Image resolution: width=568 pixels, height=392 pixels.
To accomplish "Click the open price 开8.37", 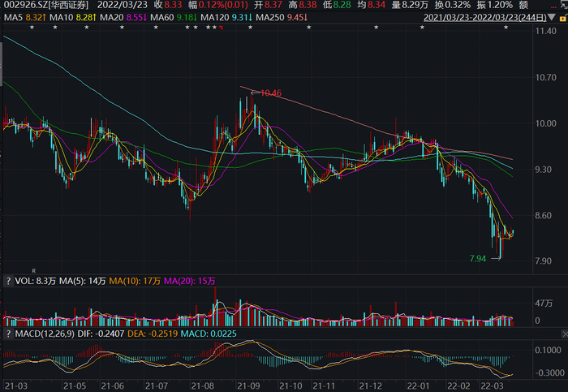I will 268,5.
